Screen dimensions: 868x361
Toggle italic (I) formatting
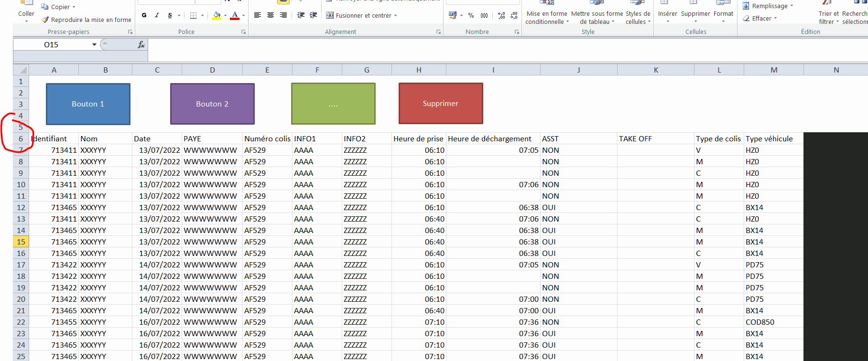tap(157, 15)
